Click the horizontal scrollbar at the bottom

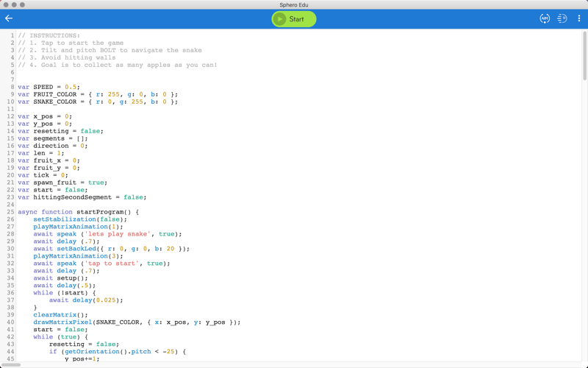tap(10, 364)
